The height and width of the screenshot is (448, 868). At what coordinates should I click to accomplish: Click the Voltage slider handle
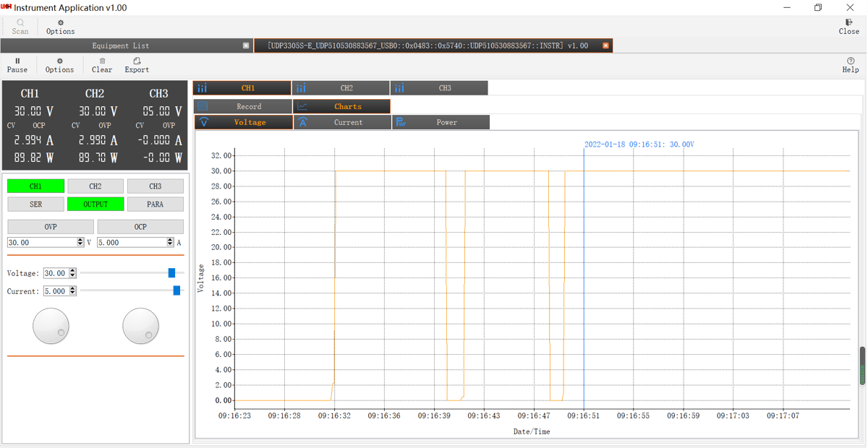pyautogui.click(x=171, y=273)
